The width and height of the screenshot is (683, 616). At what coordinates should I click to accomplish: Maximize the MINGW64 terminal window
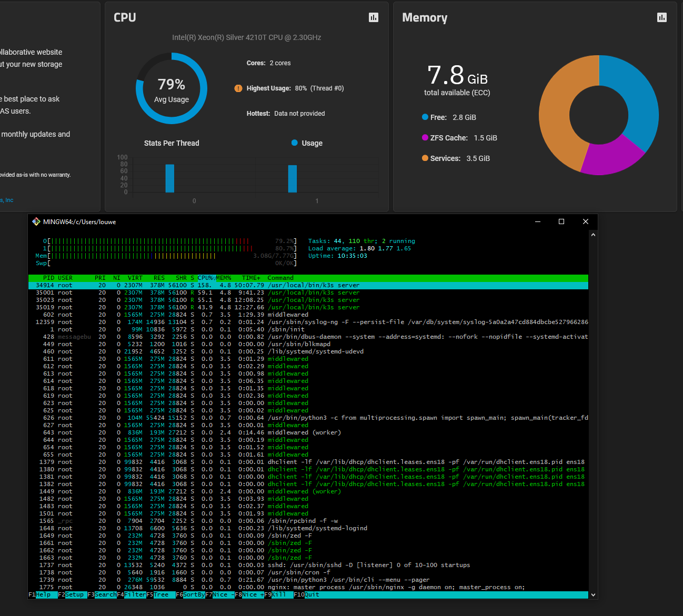pyautogui.click(x=561, y=221)
